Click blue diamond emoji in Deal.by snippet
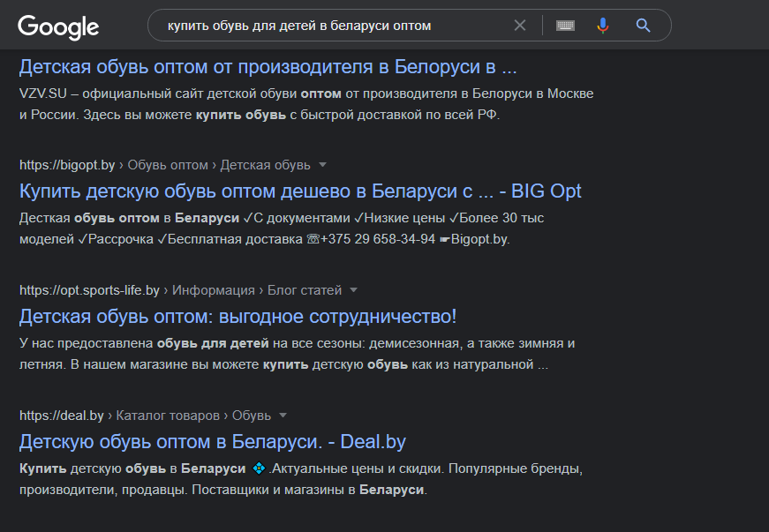The image size is (769, 532). pyautogui.click(x=259, y=468)
